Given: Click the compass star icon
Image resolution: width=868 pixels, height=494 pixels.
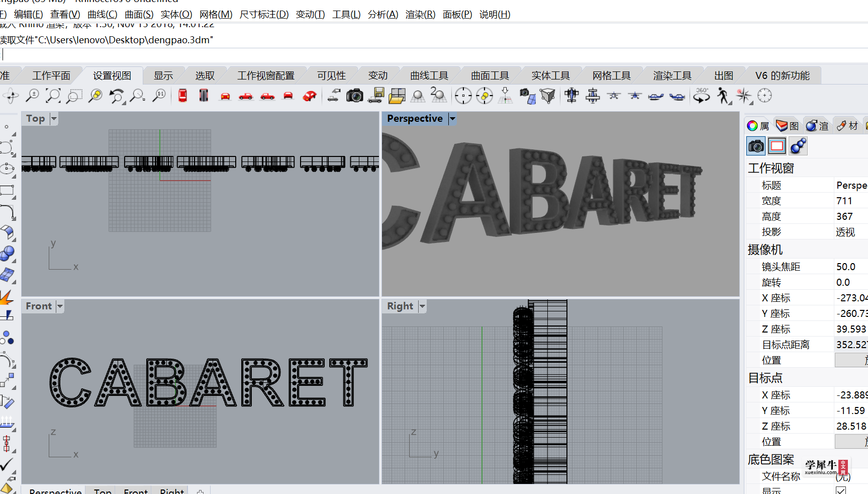Looking at the screenshot, I should click(744, 96).
